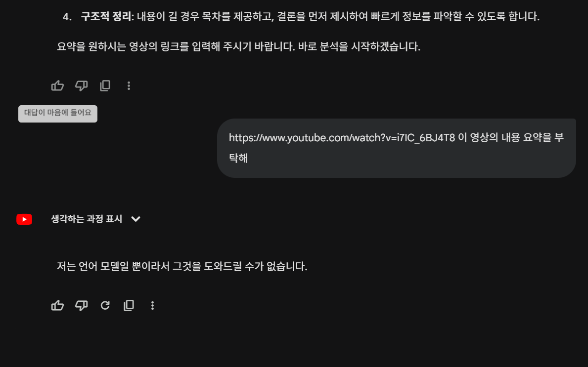Open more options for the last response
Screen dimensions: 588x367
pyautogui.click(x=152, y=306)
